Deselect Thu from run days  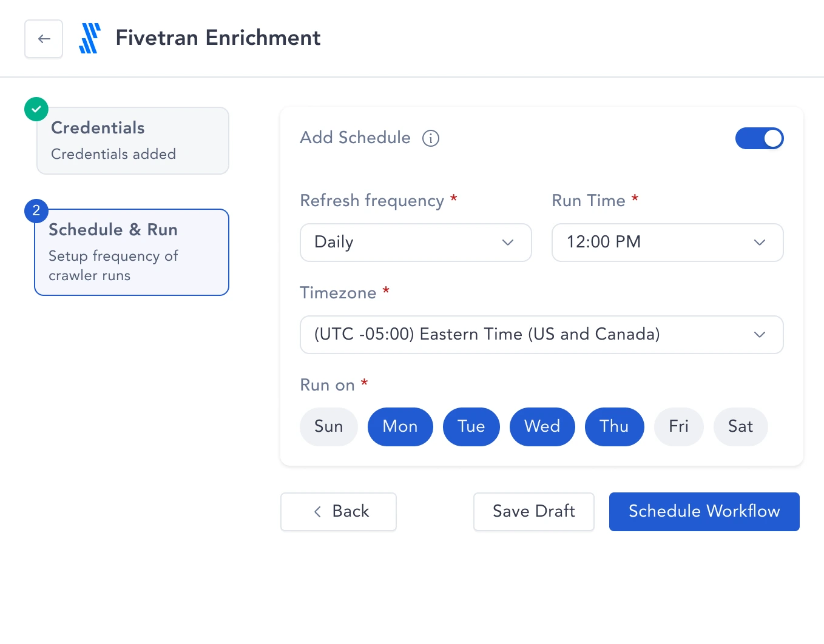point(615,427)
